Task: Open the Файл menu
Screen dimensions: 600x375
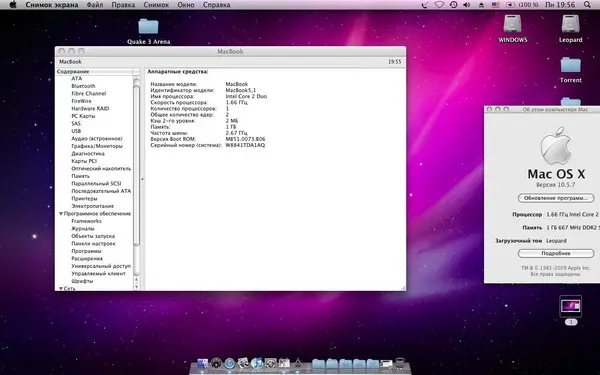Action: coord(95,5)
